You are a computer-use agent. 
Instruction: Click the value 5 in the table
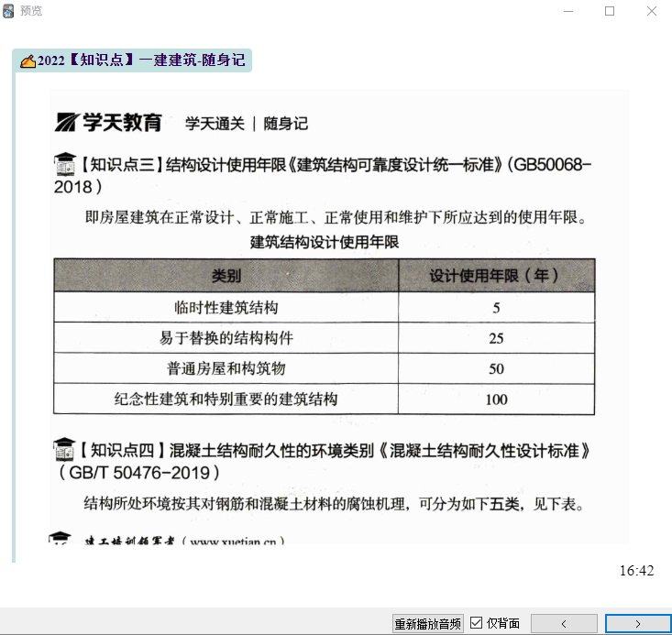[496, 308]
